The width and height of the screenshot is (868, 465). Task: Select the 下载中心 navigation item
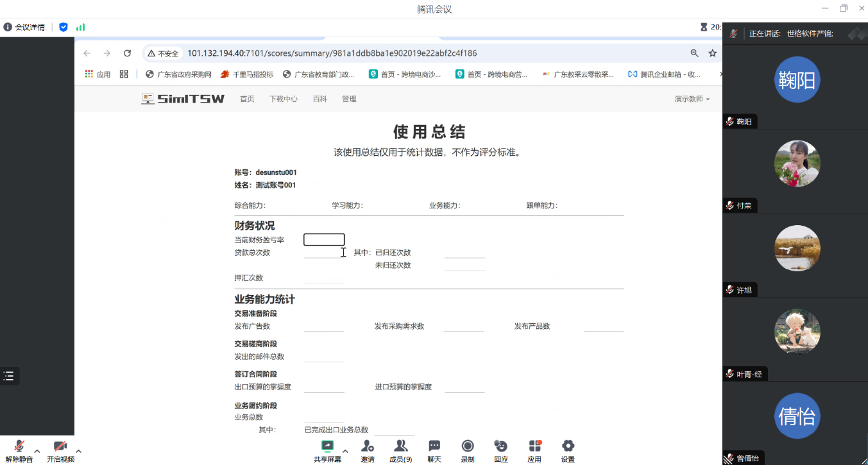283,99
